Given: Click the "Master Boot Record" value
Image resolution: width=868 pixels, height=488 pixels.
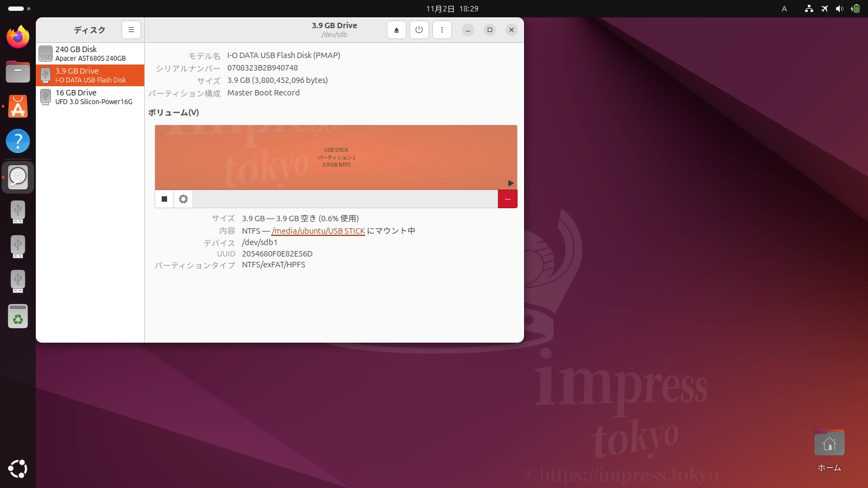Looking at the screenshot, I should (x=264, y=93).
